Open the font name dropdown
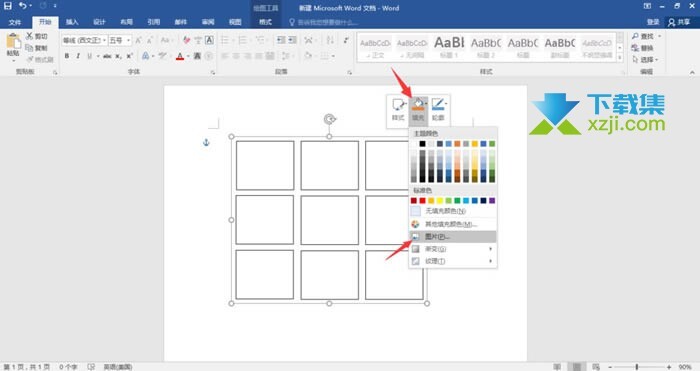The height and width of the screenshot is (371, 700). tap(104, 40)
